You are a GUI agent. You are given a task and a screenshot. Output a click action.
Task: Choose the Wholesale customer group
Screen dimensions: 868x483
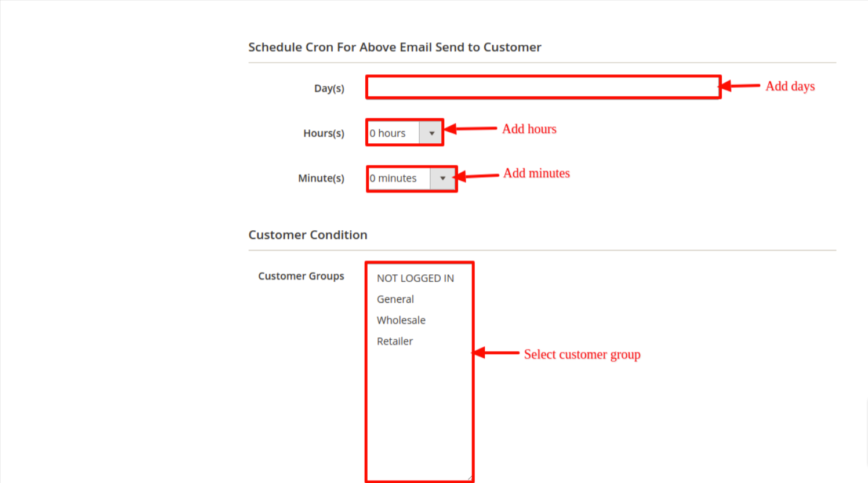tap(401, 320)
